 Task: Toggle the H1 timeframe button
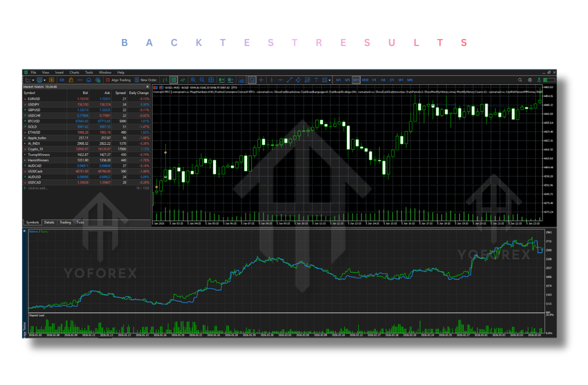click(374, 80)
